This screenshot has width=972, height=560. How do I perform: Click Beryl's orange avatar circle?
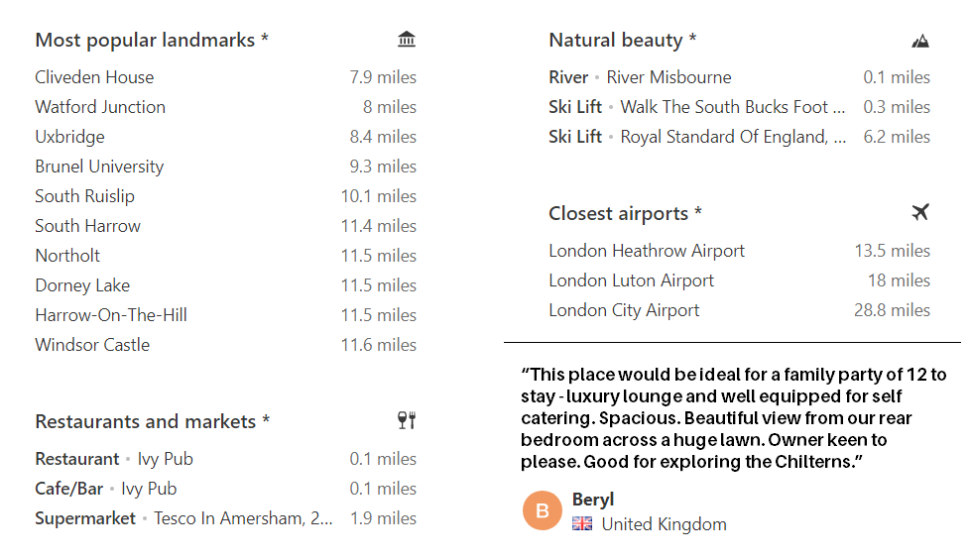coord(542,510)
